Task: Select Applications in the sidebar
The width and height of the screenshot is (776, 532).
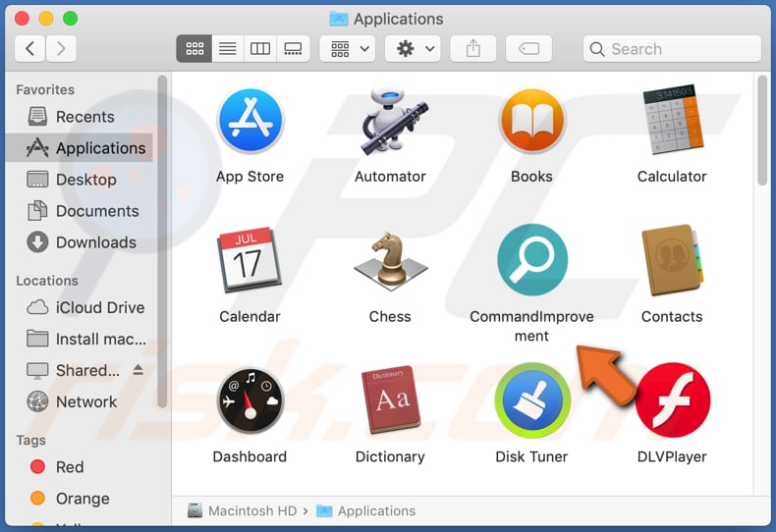Action: (x=80, y=148)
